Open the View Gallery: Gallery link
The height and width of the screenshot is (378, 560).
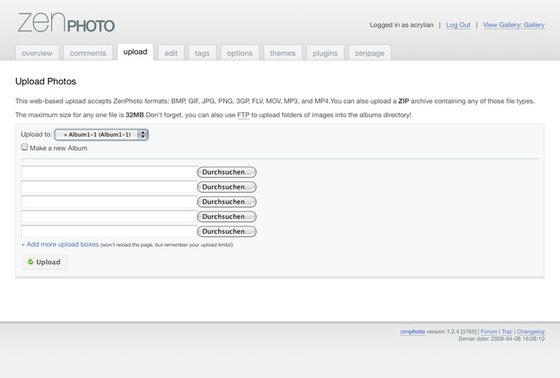[x=514, y=25]
